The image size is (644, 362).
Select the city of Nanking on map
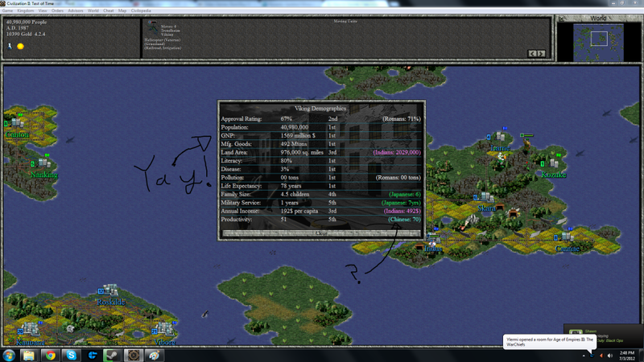pos(43,163)
